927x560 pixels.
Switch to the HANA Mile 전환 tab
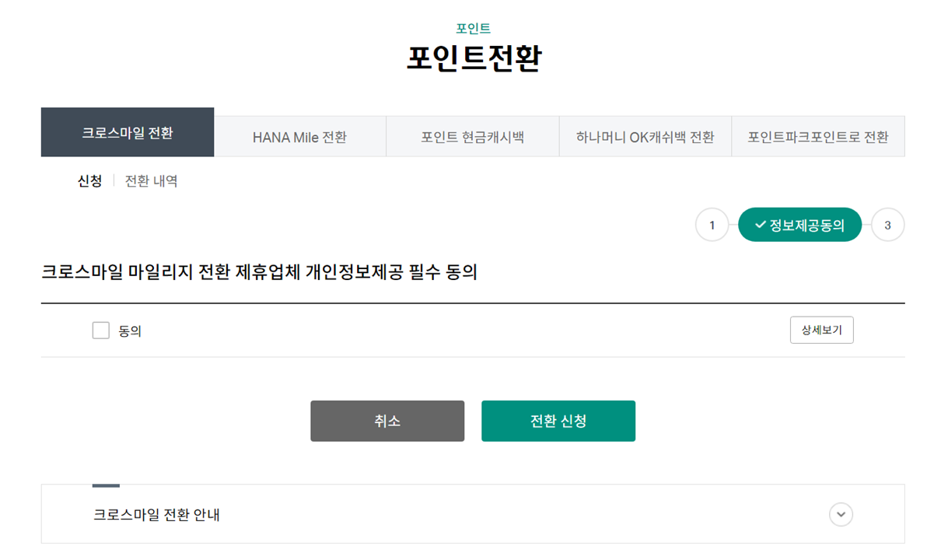300,135
